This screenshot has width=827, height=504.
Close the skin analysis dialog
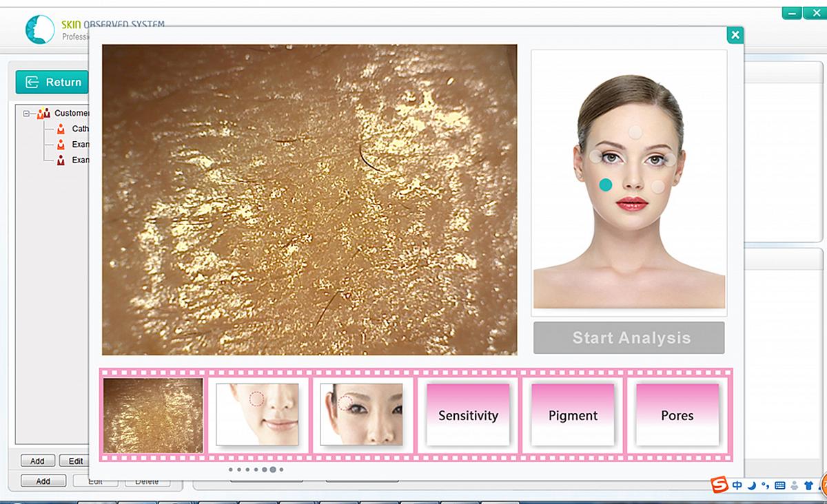point(735,35)
